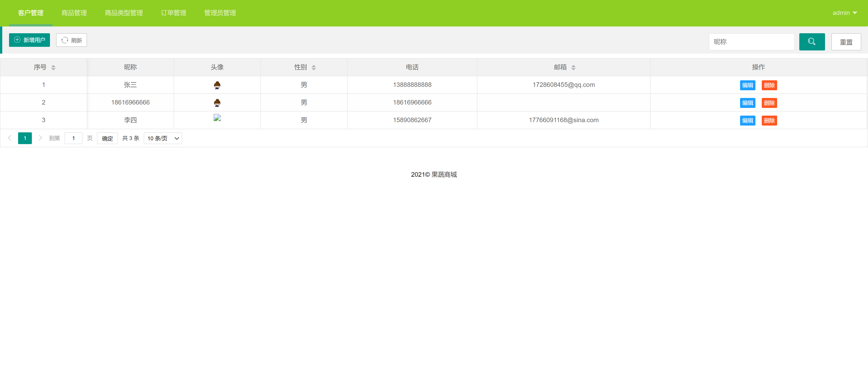Switch to the 商品管理 tab

coord(74,13)
